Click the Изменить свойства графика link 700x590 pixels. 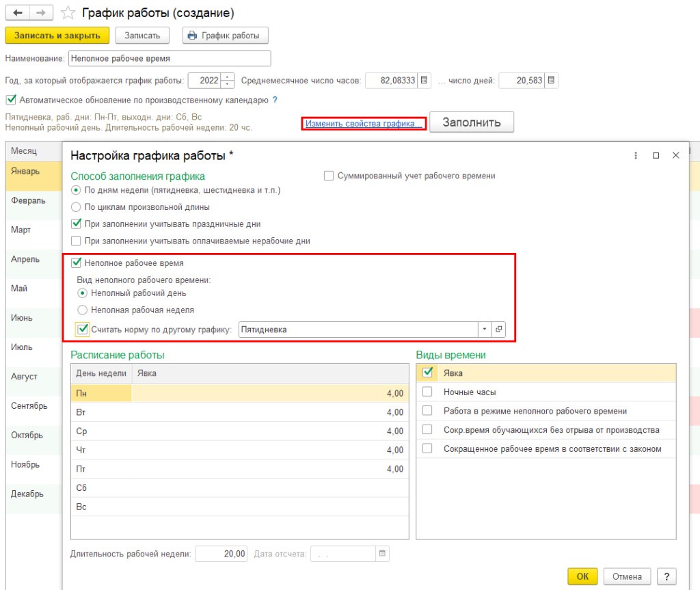(364, 124)
